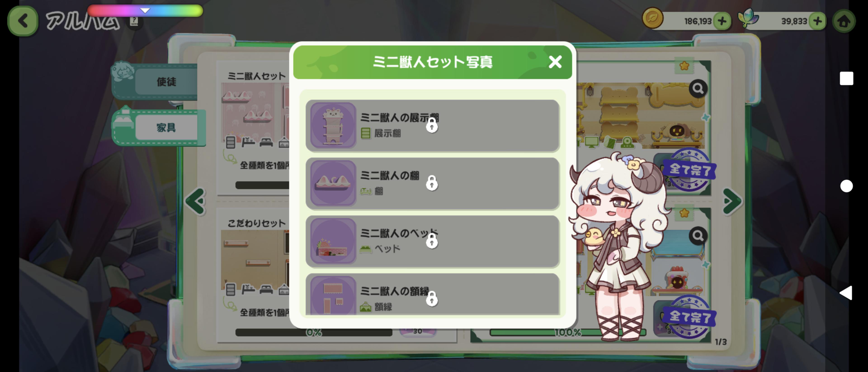Go back with the green arrow button
Viewport: 868px width, 372px height.
(23, 21)
